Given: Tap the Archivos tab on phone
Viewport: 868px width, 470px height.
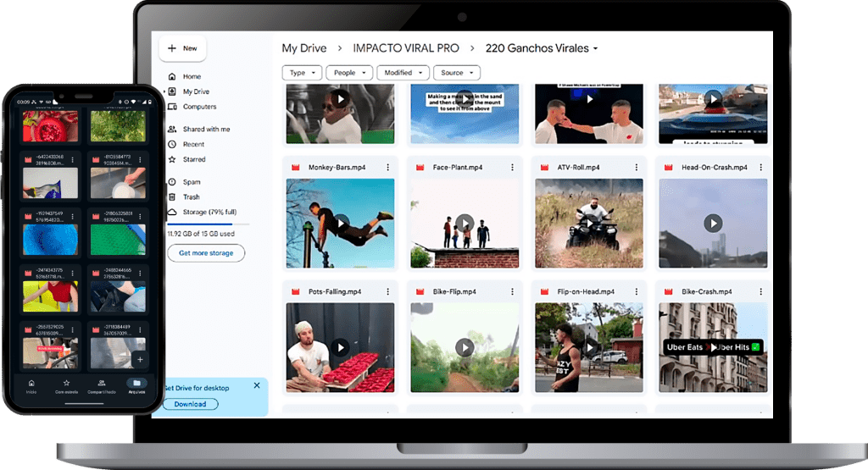Looking at the screenshot, I should [136, 387].
